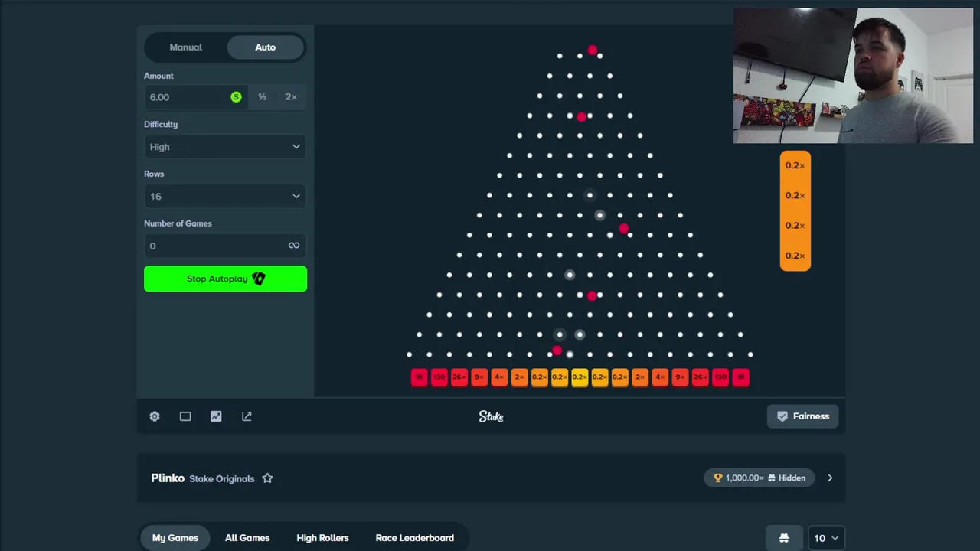Open the rows-per-page dropdown showing 10
980x551 pixels.
826,538
